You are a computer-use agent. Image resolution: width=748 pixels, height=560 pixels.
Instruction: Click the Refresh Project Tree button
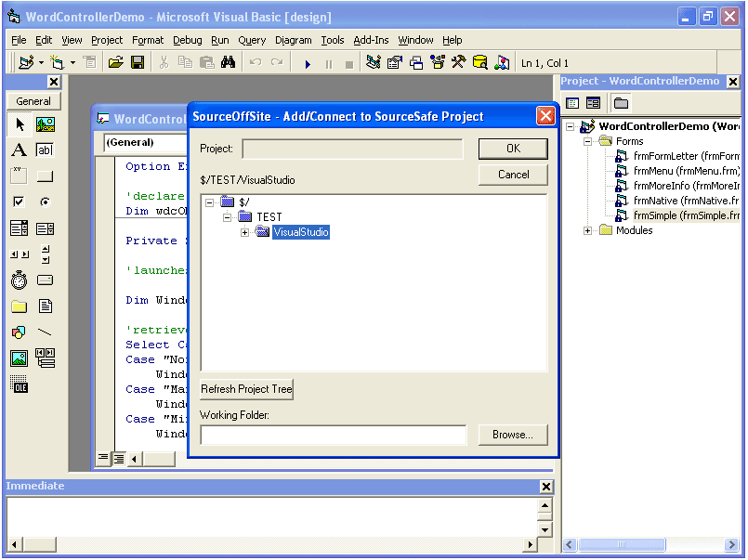246,389
